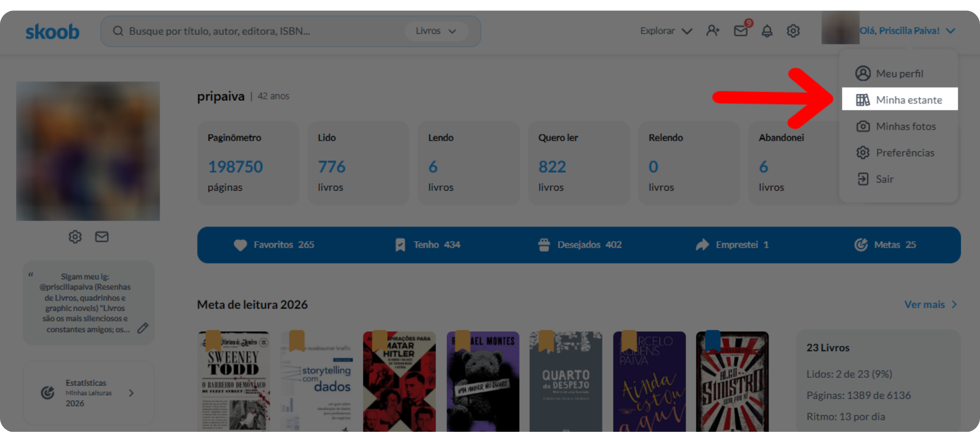Open the Paginômetro 198750 páginas card
This screenshot has height=445, width=980.
(x=248, y=163)
